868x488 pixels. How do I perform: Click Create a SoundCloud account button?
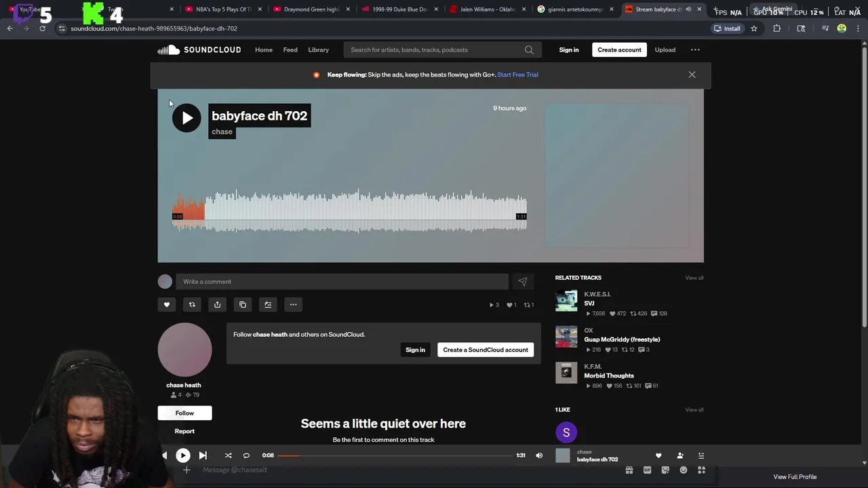[486, 350]
